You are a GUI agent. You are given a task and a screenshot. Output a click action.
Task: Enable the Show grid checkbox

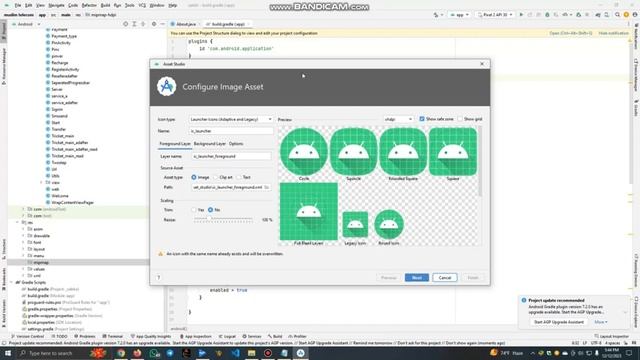click(460, 119)
